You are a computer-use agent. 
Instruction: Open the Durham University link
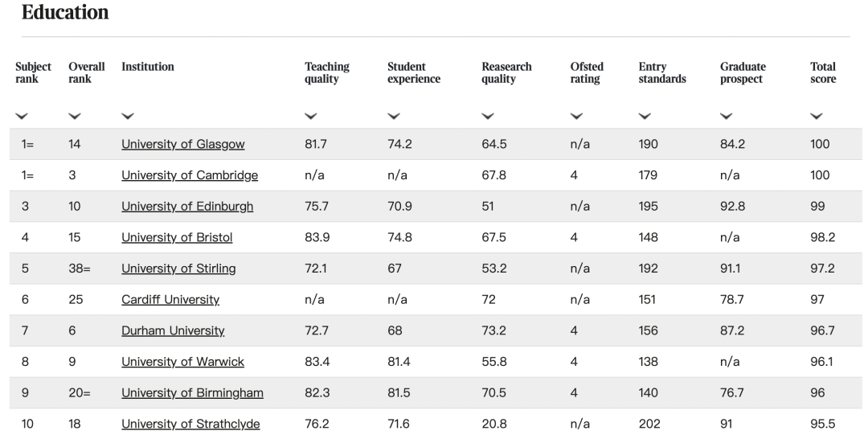click(x=173, y=330)
